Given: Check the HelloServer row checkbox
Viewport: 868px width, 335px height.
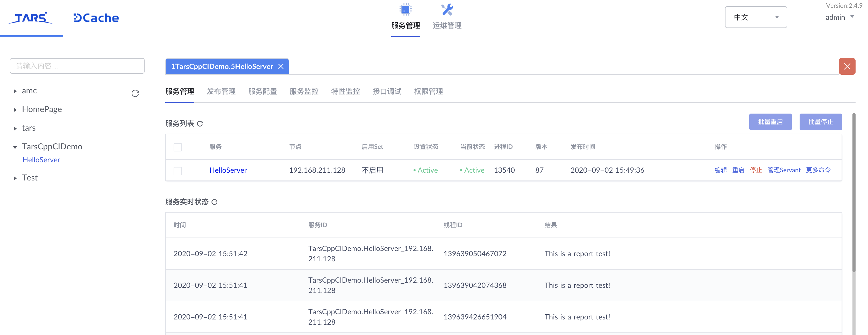Looking at the screenshot, I should (177, 171).
